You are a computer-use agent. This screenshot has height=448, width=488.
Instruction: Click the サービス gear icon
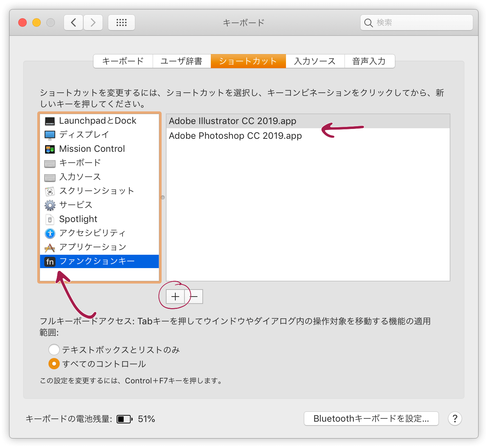point(50,205)
